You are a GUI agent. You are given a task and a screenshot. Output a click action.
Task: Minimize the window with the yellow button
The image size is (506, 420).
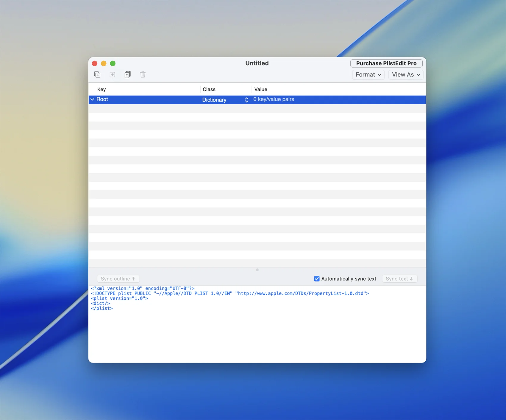[104, 63]
